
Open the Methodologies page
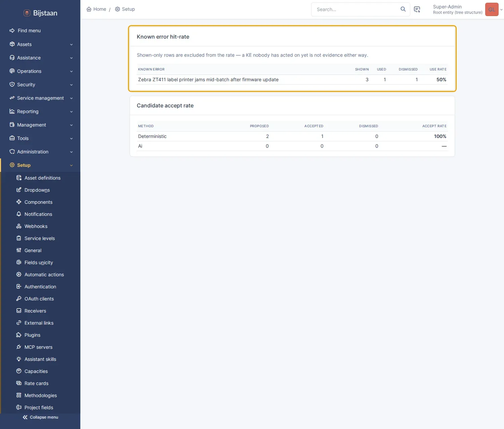click(x=40, y=395)
